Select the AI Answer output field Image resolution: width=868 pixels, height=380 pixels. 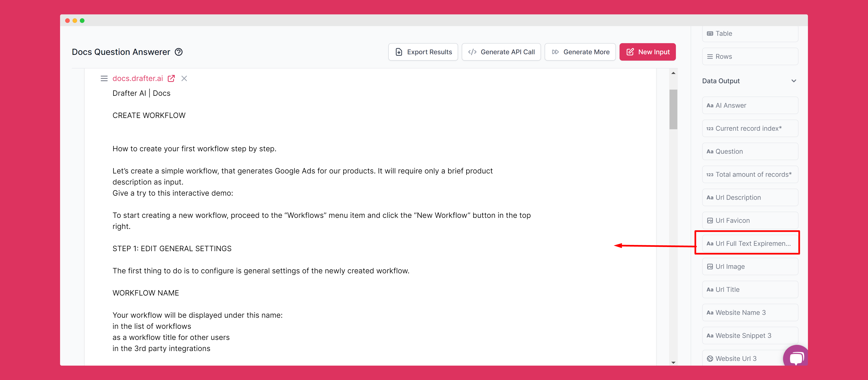[750, 105]
